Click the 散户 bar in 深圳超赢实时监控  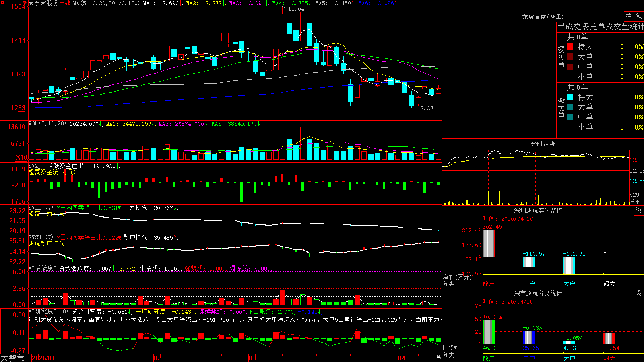[x=488, y=243]
